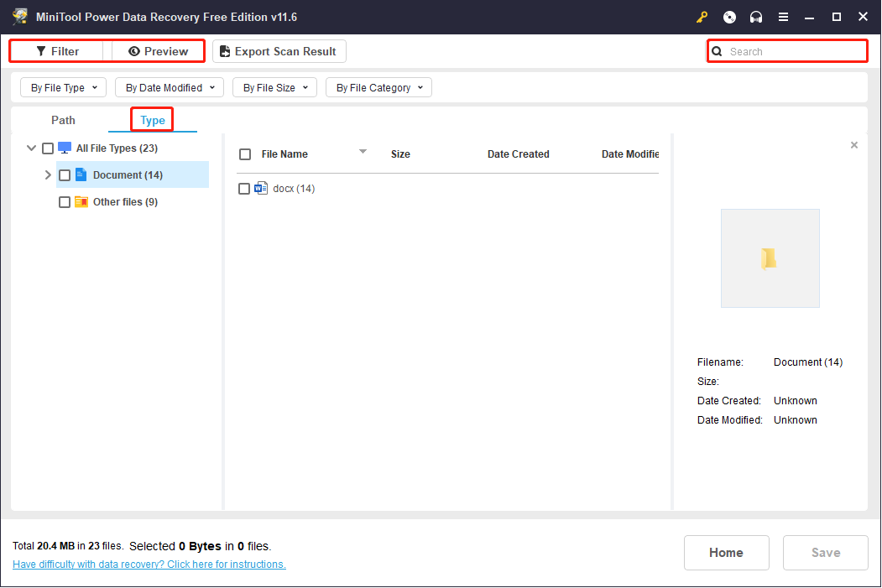Switch to the Path tab
Screen dimensions: 882x588
click(63, 120)
